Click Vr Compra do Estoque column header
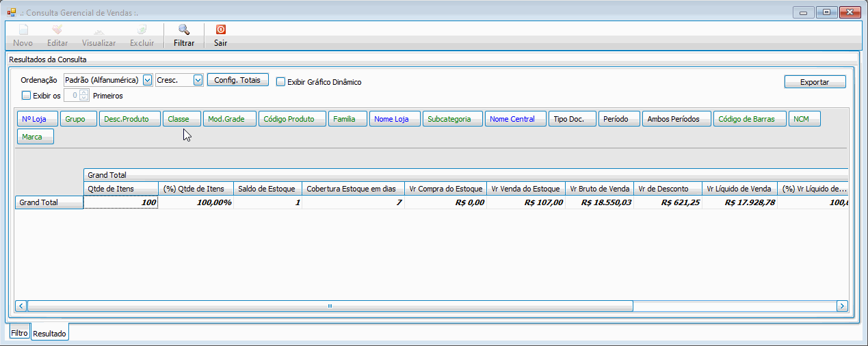 pyautogui.click(x=446, y=189)
